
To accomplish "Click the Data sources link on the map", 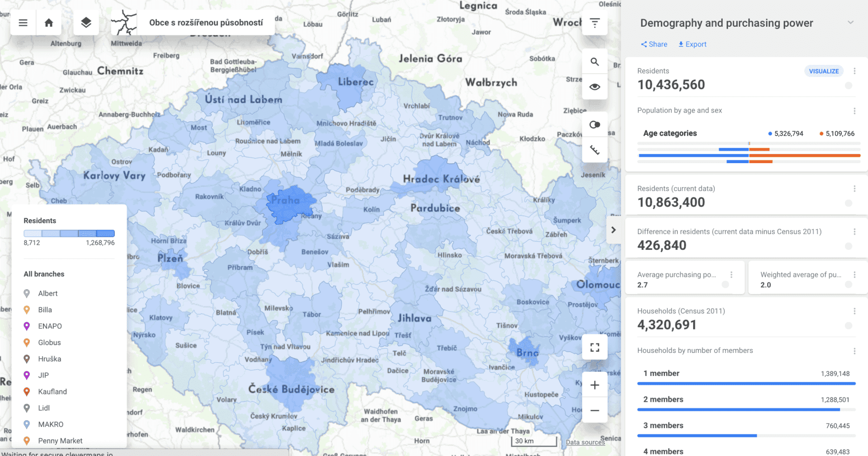I will (585, 442).
